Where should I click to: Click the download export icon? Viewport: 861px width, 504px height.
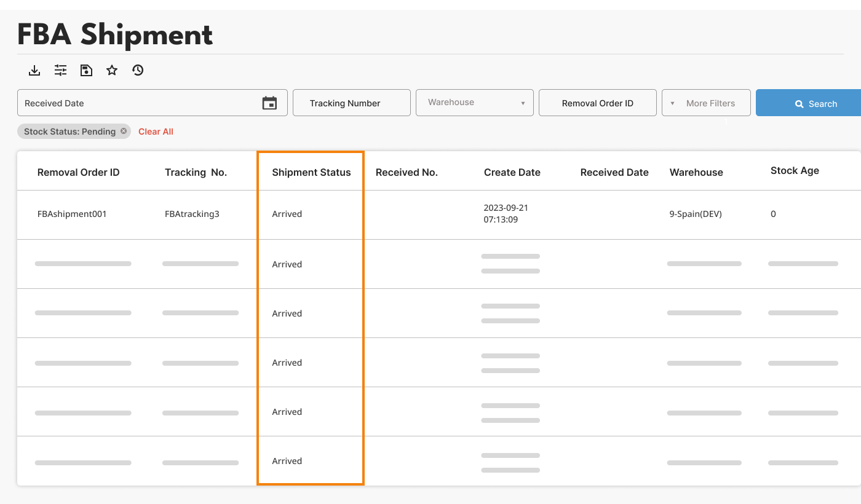coord(34,71)
